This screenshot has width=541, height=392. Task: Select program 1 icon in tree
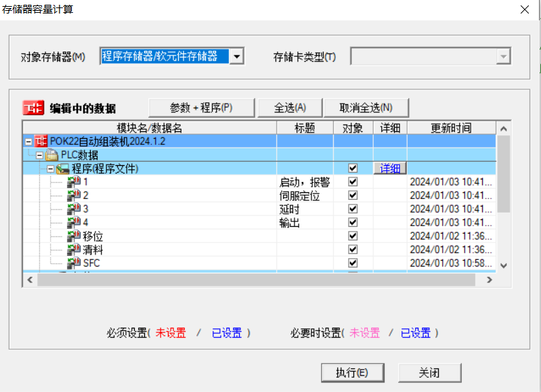(74, 182)
